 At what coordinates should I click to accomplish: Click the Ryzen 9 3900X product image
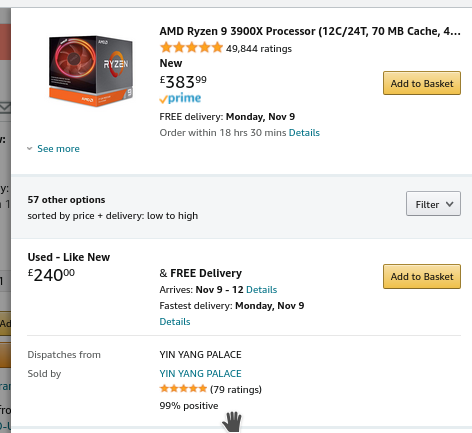91,71
